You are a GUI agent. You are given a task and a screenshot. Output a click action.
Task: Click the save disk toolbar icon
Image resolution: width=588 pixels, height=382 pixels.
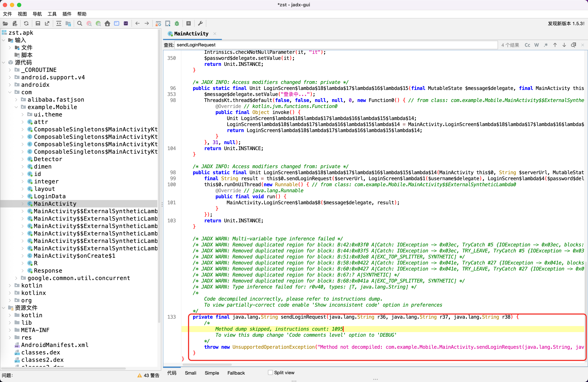tap(38, 24)
